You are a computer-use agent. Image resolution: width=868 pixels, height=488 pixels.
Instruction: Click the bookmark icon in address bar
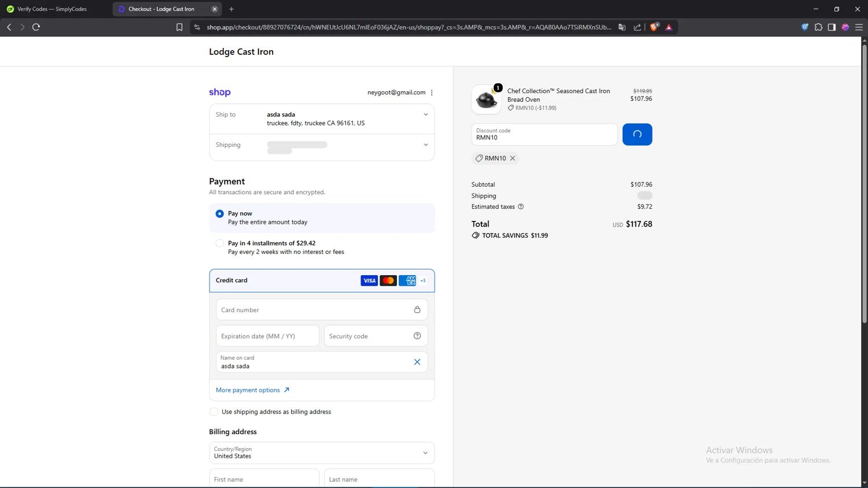[x=179, y=27]
